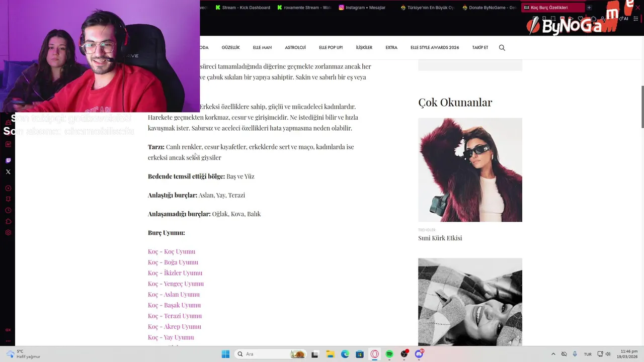Open the Koç - Aslan Uyumu link
Screen dimensions: 644x362
pyautogui.click(x=174, y=294)
